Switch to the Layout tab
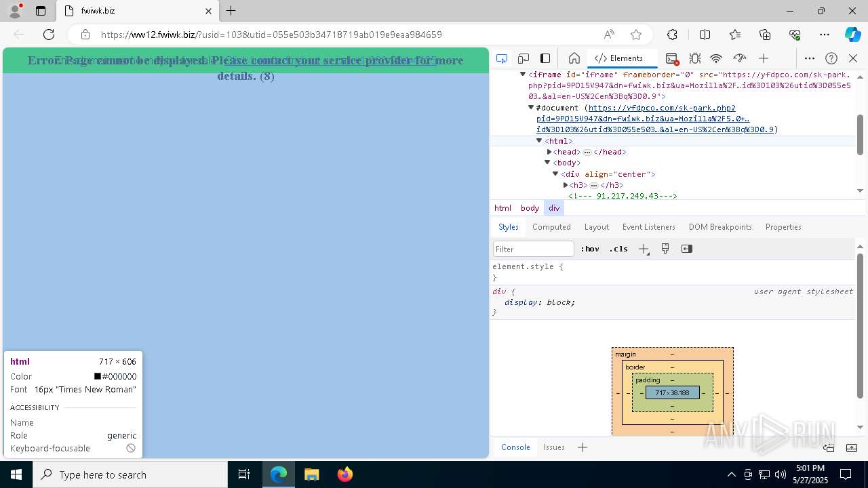Screen dimensions: 868x488 pos(597,227)
